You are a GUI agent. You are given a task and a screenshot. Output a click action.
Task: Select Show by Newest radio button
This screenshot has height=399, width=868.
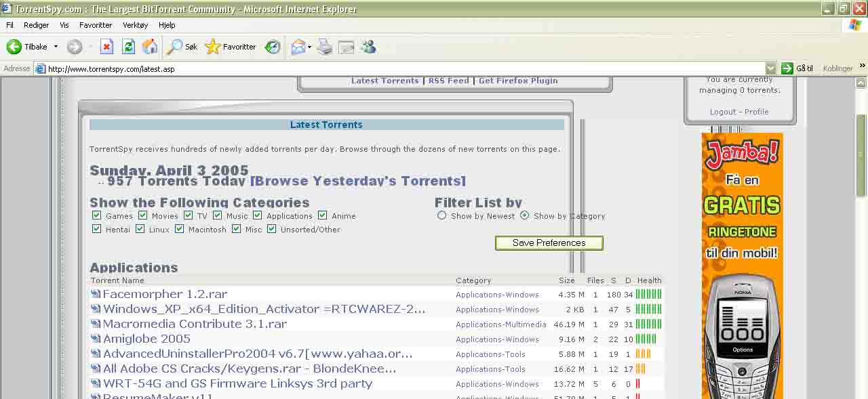(442, 215)
